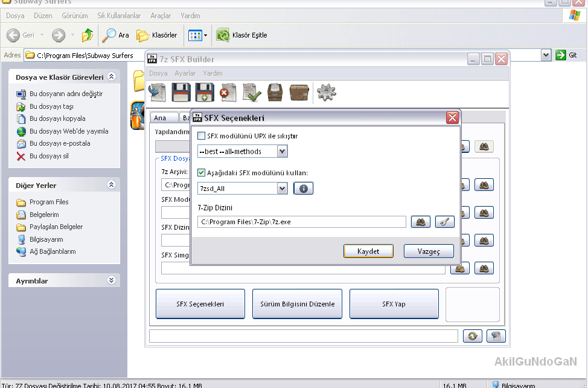
Task: Click the green checkmark document toolbar icon
Action: point(251,92)
